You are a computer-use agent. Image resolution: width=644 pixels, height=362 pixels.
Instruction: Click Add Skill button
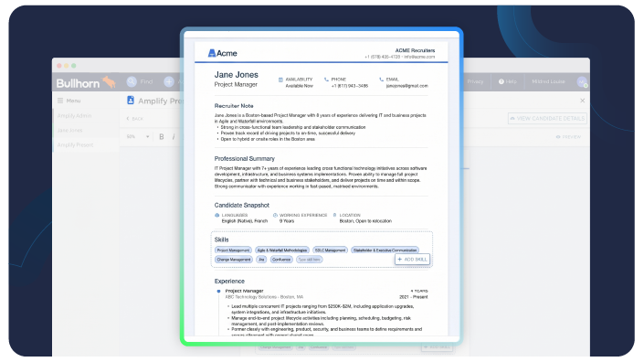pyautogui.click(x=412, y=260)
